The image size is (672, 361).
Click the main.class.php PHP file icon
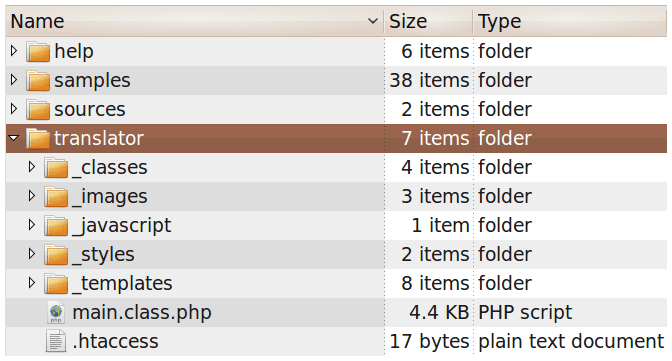tap(56, 313)
